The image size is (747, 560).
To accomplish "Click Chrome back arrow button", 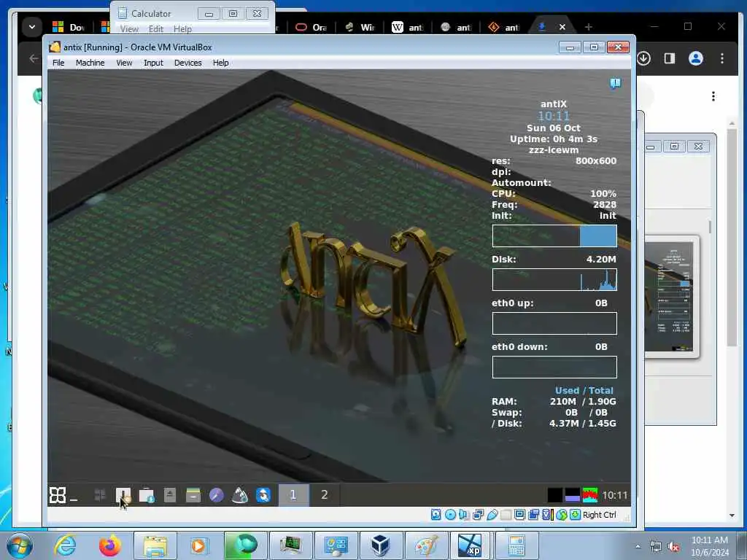I will point(34,58).
